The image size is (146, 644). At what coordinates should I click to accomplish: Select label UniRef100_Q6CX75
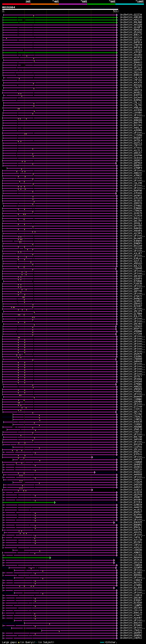click(x=131, y=412)
